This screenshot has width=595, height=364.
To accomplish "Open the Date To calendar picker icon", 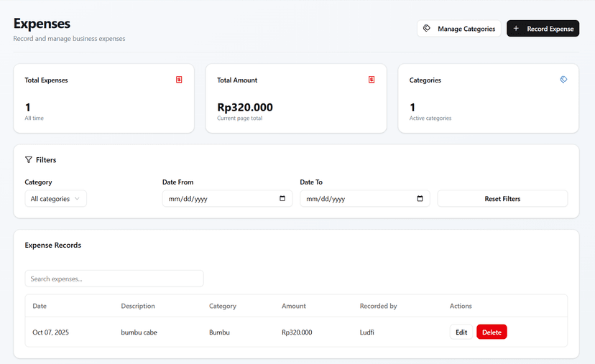I will (x=420, y=198).
